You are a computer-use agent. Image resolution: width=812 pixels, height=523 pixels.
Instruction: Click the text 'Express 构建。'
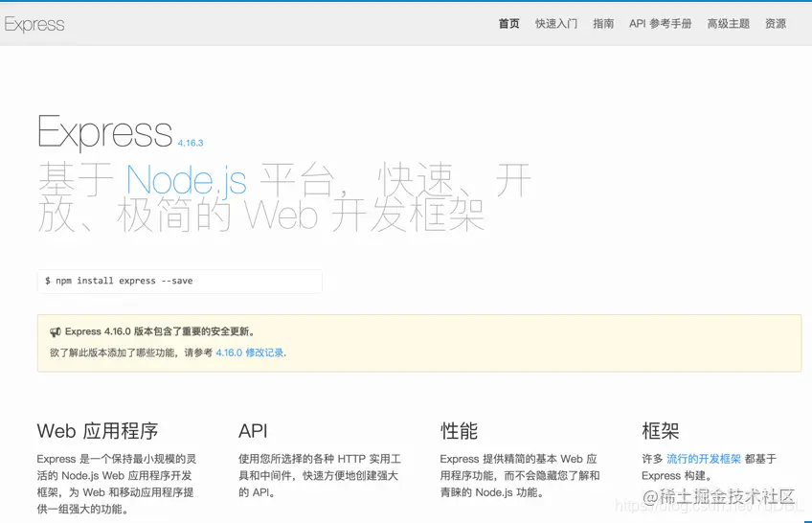(677, 476)
